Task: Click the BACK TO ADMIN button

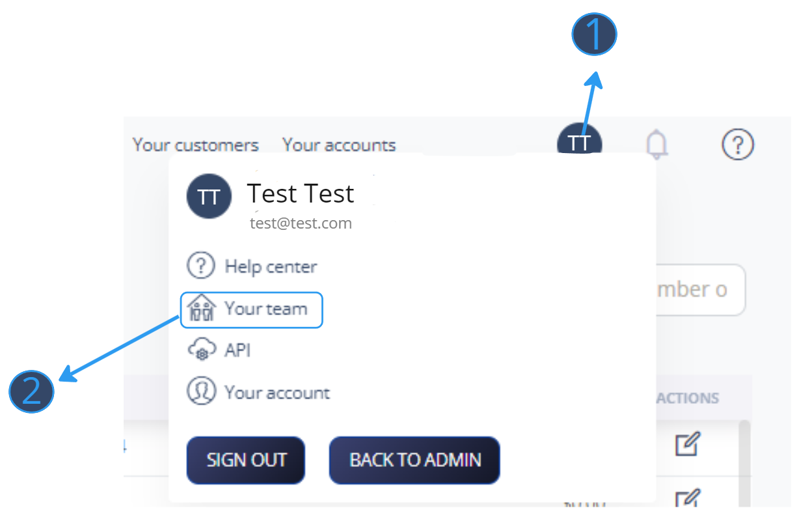Action: (x=415, y=460)
